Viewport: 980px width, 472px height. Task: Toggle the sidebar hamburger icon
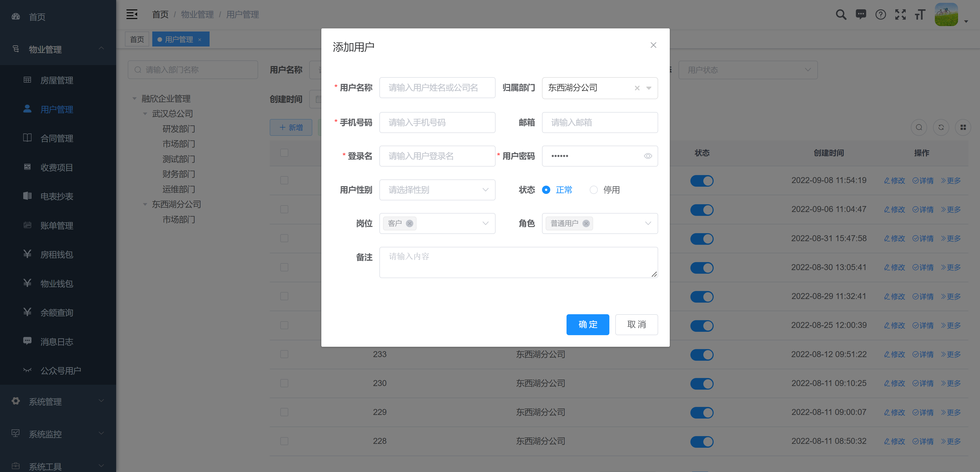pyautogui.click(x=132, y=14)
